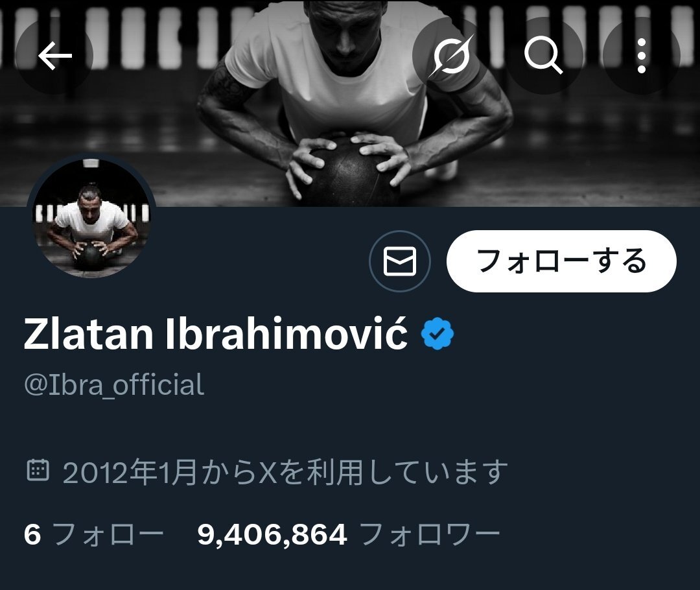The height and width of the screenshot is (590, 700).
Task: Send a message via the envelope icon
Action: (400, 261)
